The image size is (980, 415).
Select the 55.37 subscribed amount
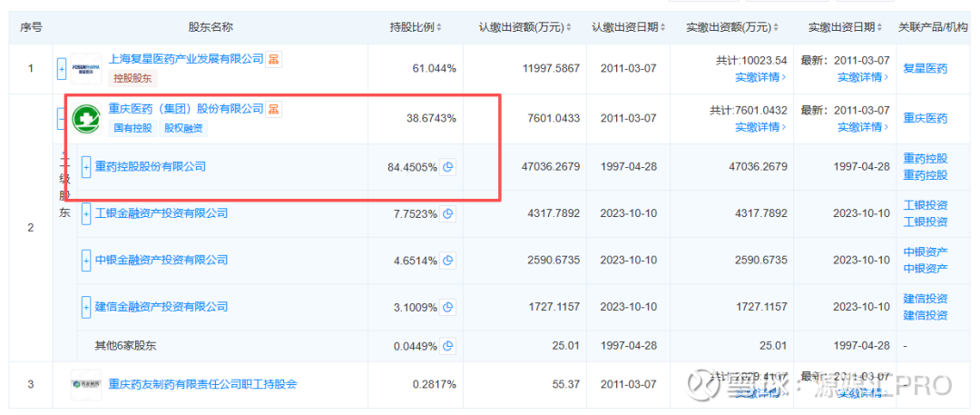click(565, 384)
